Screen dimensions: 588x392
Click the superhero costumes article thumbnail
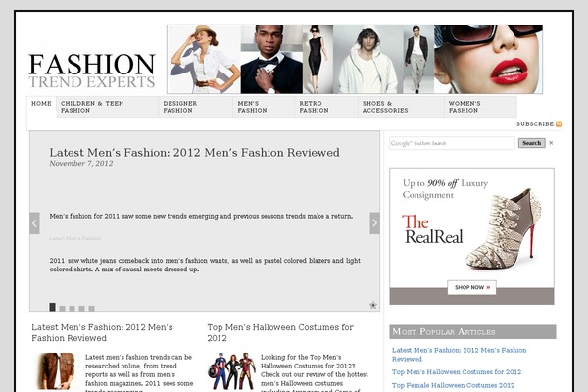[x=231, y=371]
